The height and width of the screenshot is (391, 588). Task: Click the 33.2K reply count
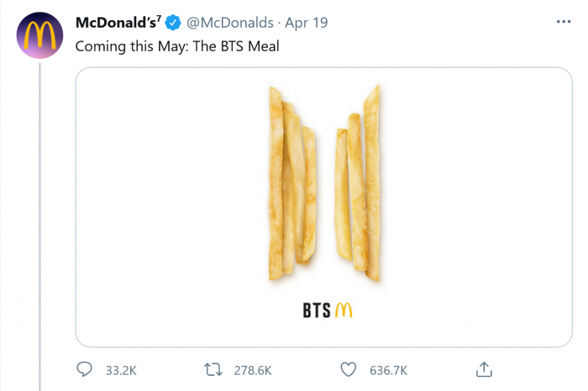(x=120, y=370)
